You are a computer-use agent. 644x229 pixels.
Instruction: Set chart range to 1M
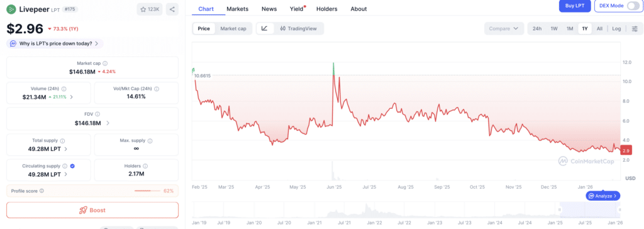570,28
